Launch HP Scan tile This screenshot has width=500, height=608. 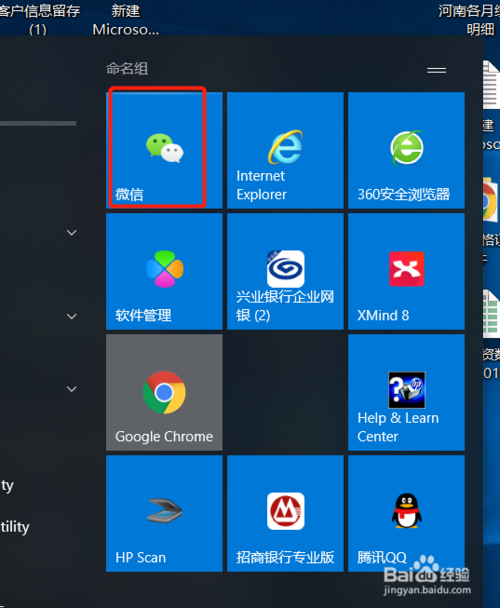point(164,513)
